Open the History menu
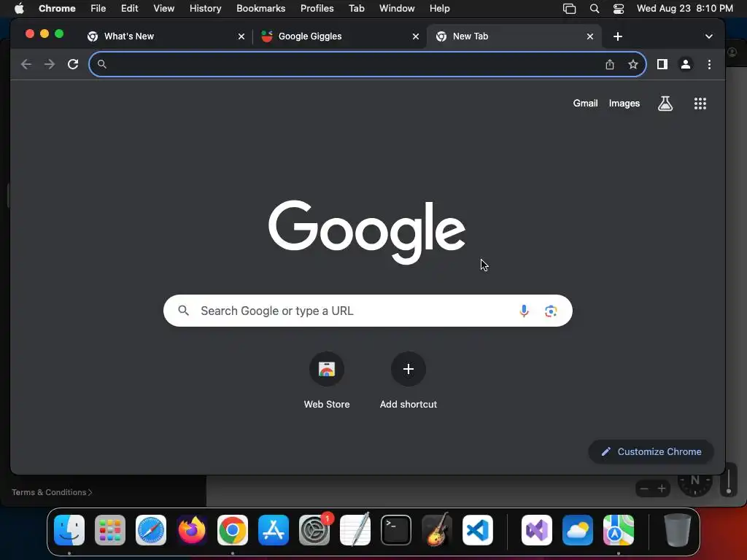 pos(205,9)
